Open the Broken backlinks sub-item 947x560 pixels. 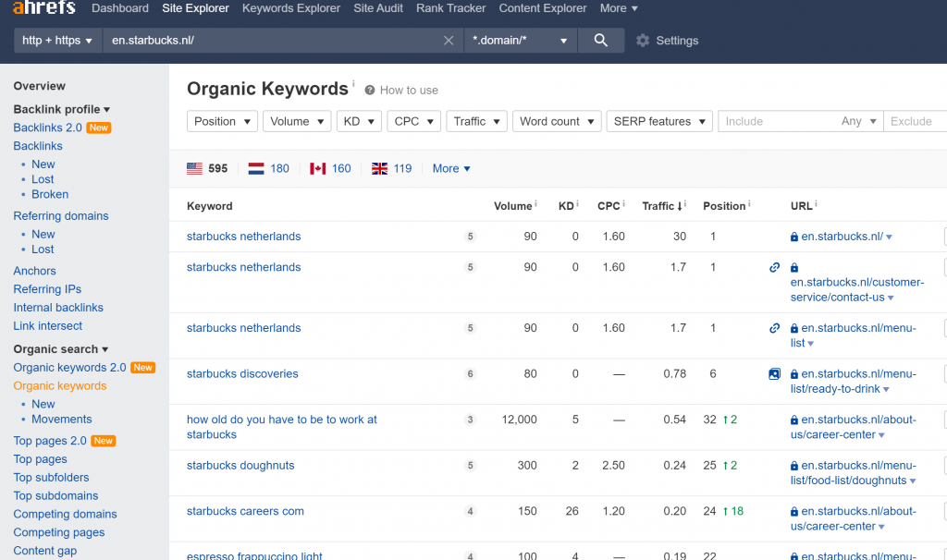tap(50, 194)
